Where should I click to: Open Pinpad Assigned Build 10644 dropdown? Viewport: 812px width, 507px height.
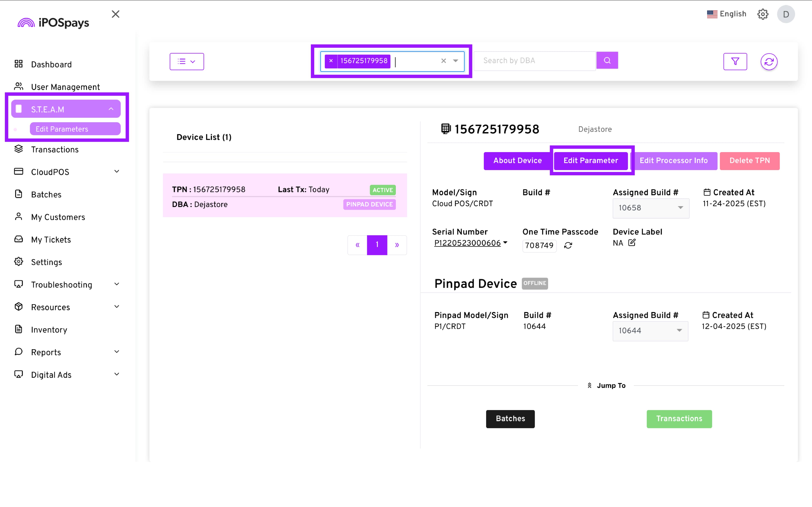click(650, 331)
